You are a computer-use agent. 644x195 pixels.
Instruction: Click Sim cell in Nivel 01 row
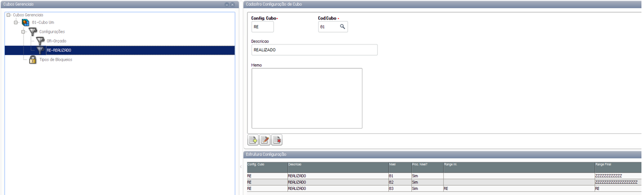427,176
